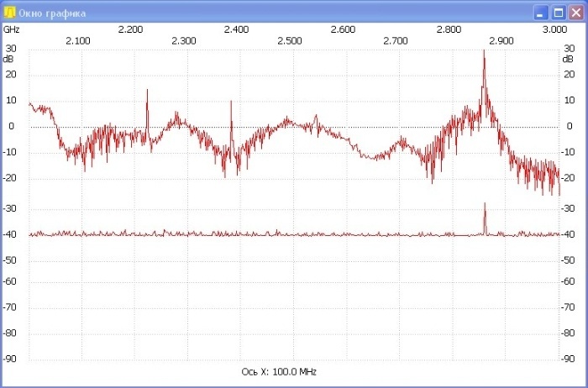Select the 2.700 frequency label
The height and width of the screenshot is (388, 588).
(x=396, y=41)
